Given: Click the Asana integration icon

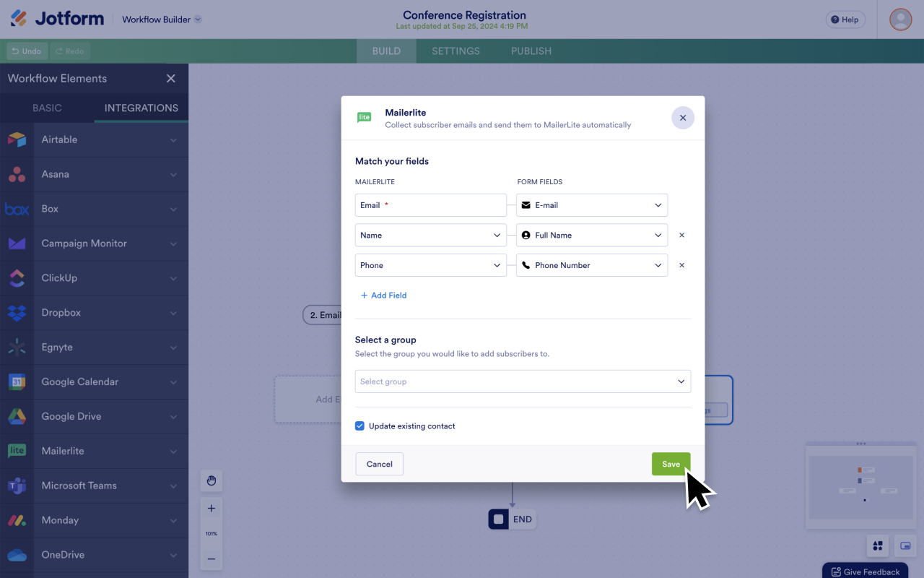Looking at the screenshot, I should coord(17,174).
